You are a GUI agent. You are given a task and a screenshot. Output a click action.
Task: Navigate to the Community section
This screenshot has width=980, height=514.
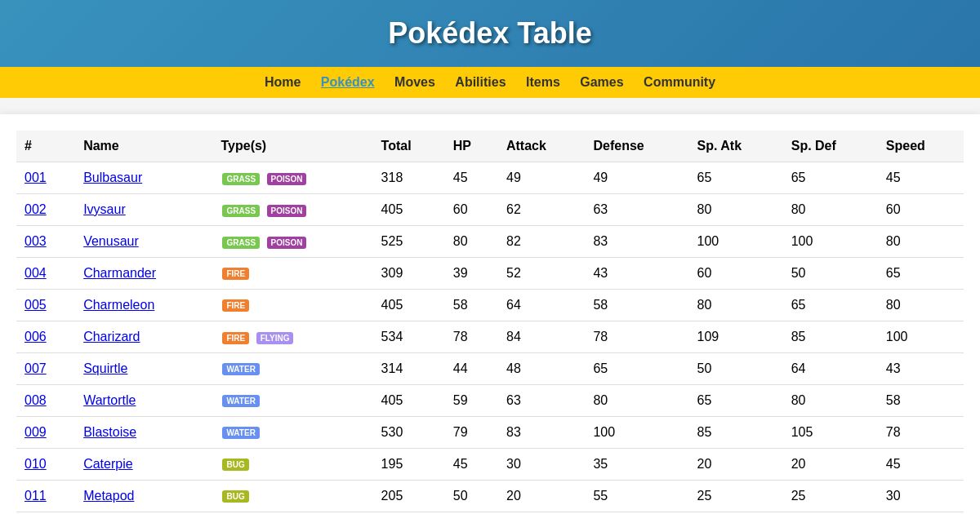tap(679, 82)
